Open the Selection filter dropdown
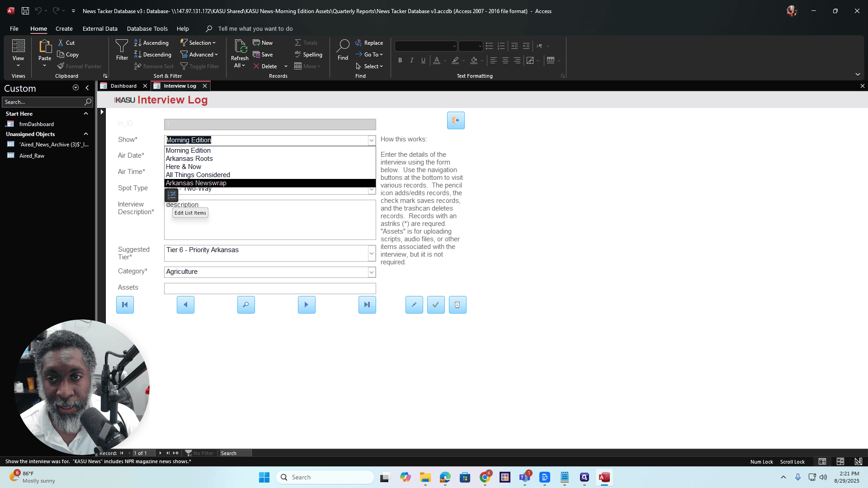This screenshot has height=488, width=868. point(198,43)
